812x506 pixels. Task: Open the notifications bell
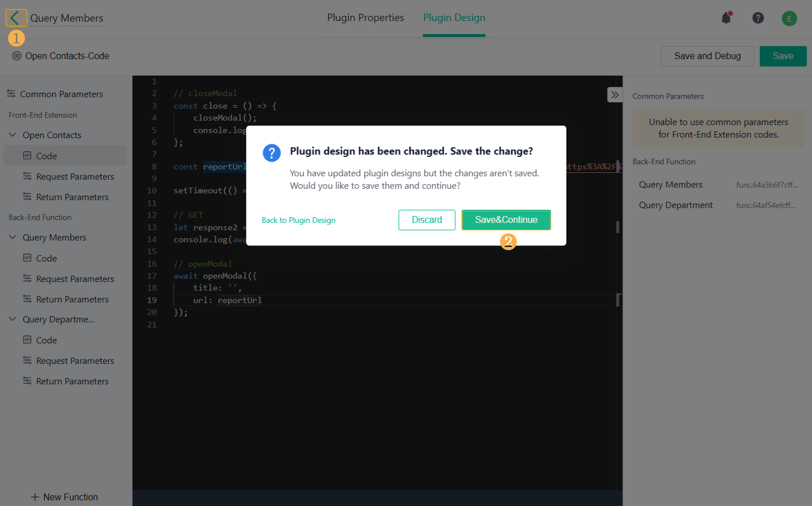point(726,18)
